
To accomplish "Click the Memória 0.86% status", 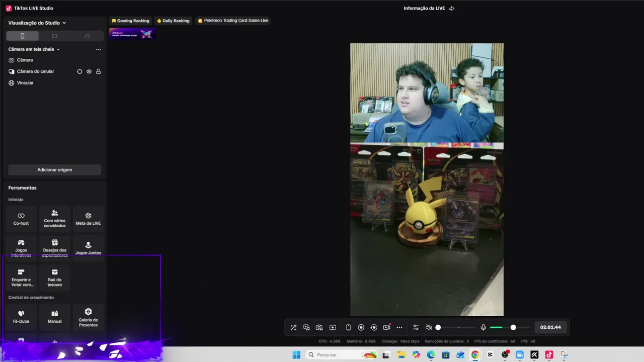I will pyautogui.click(x=361, y=341).
